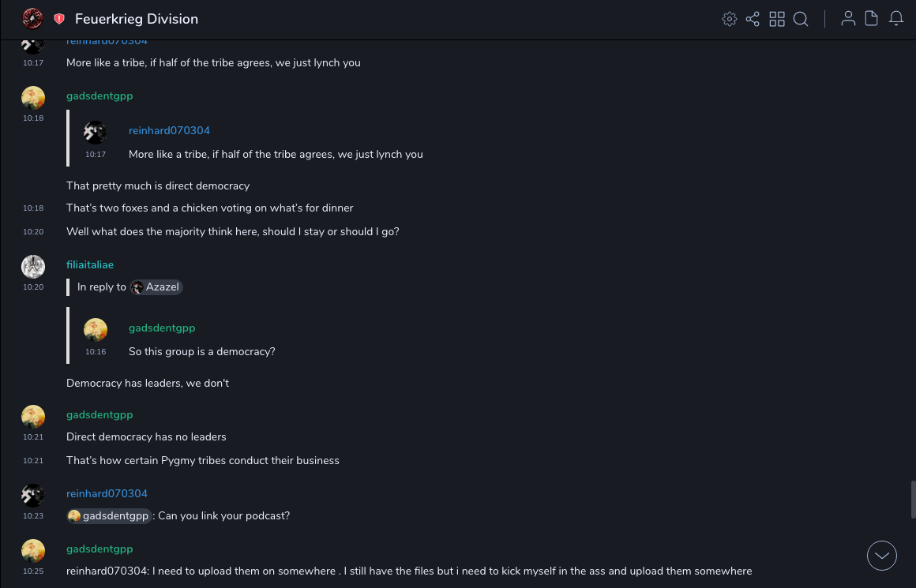Open notifications bell icon

tap(896, 19)
